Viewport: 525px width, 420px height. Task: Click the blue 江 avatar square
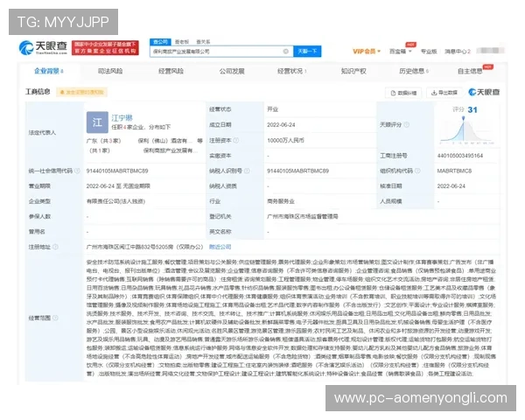(97, 122)
